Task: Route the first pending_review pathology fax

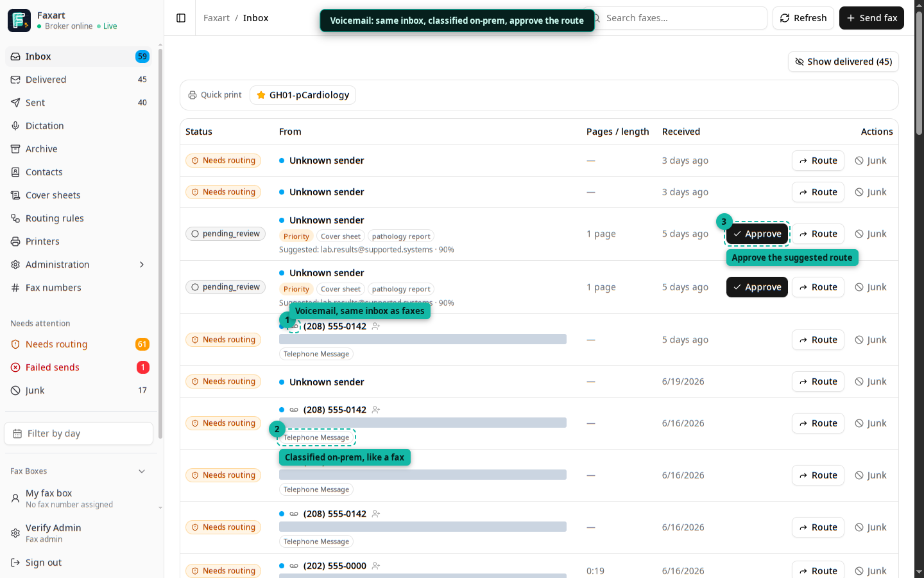Action: (x=818, y=234)
